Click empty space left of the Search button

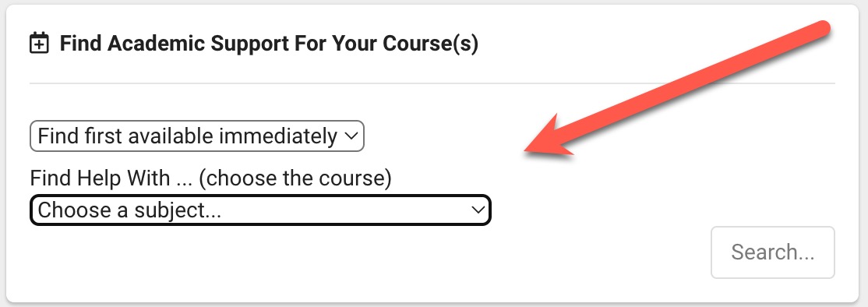[x=598, y=252]
